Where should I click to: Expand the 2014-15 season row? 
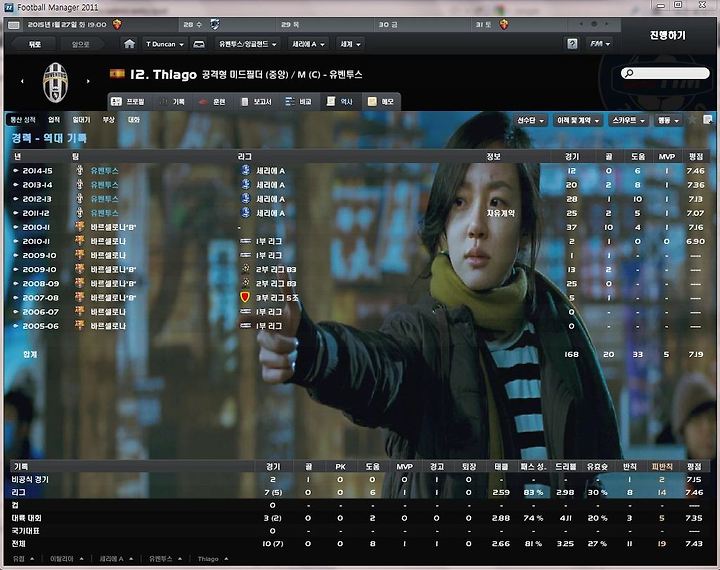click(x=16, y=170)
